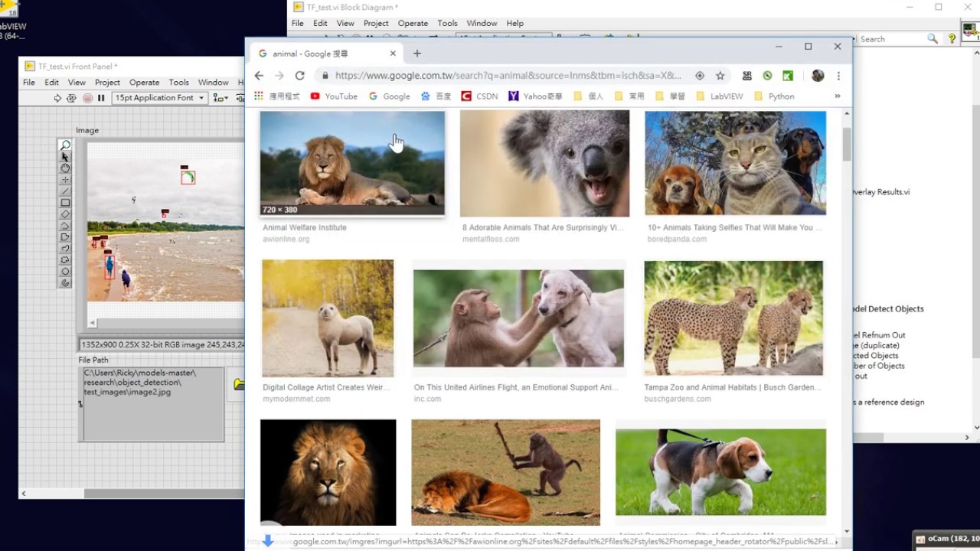Open the Front Panel Operate menu
Image resolution: width=980 pixels, height=551 pixels.
[x=144, y=82]
